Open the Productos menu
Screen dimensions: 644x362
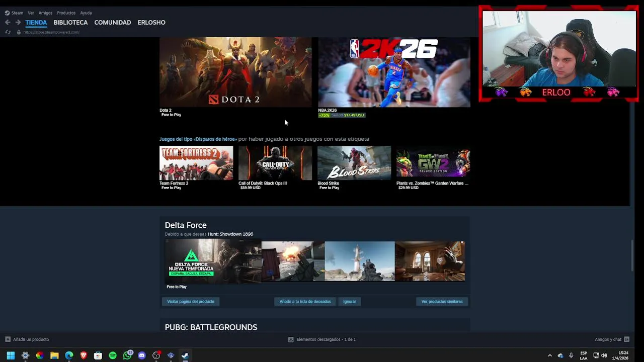point(66,13)
